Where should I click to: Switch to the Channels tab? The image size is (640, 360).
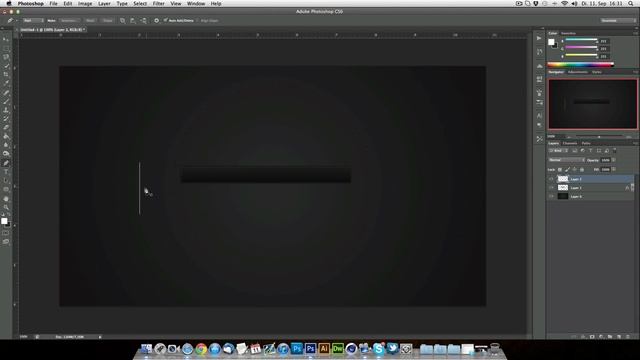(570, 143)
